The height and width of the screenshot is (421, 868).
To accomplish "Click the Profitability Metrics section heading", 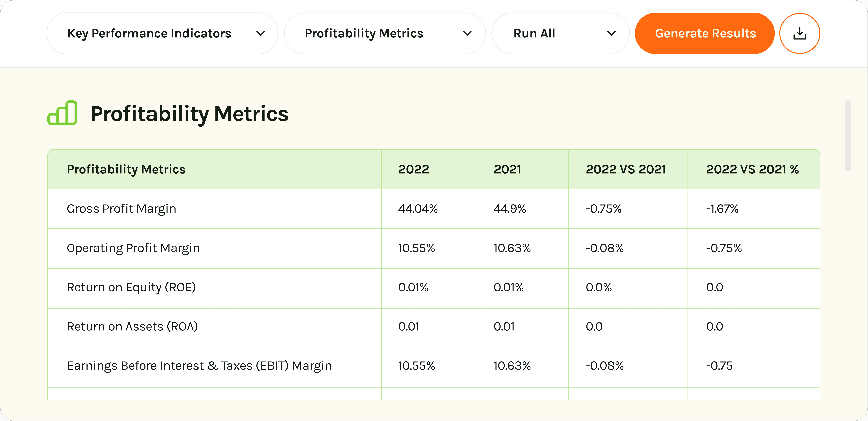I will (x=189, y=114).
